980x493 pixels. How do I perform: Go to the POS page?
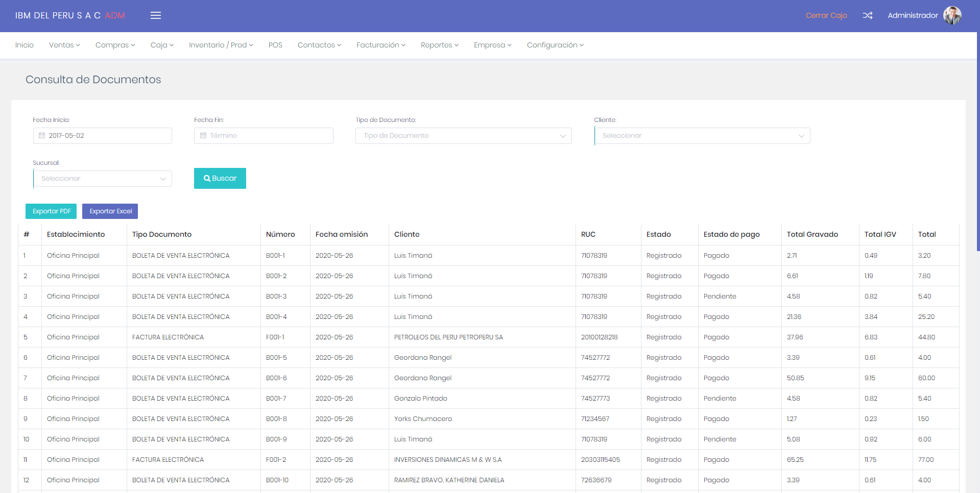click(275, 45)
